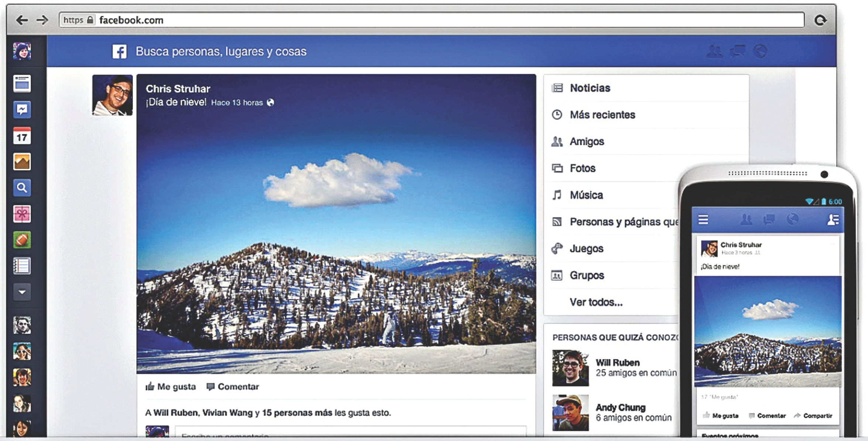The height and width of the screenshot is (441, 868).
Task: Click 'Me gusta' on Chris Struhar's post
Action: coord(171,386)
